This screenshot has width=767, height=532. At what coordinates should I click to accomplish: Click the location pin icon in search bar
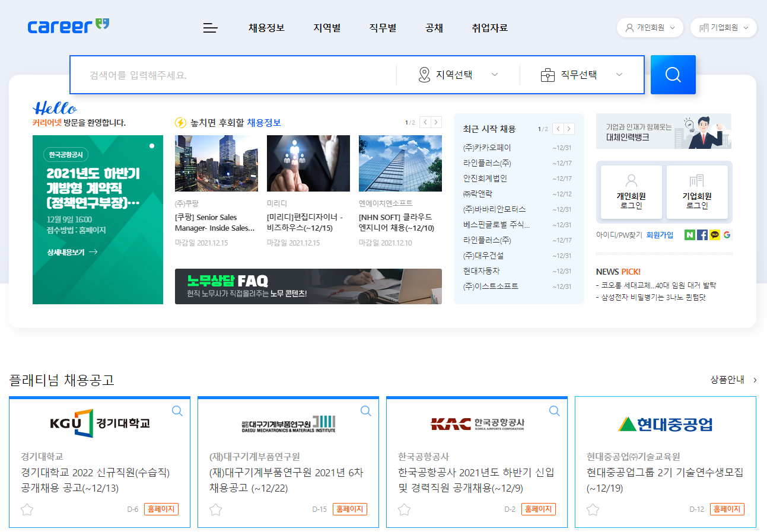[424, 75]
